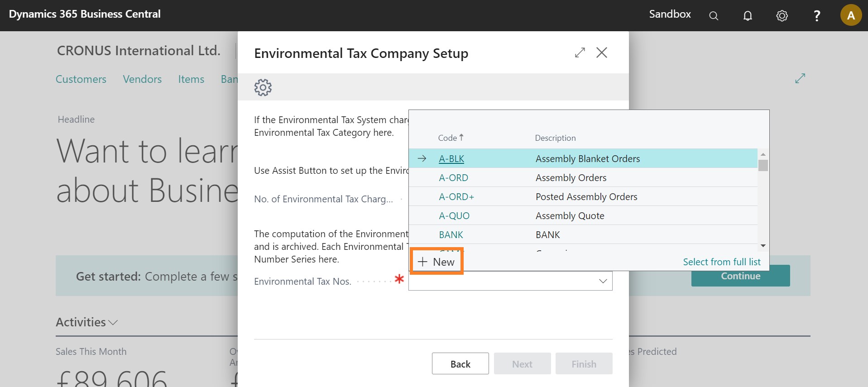
Task: Open the Customers menu item
Action: 81,79
